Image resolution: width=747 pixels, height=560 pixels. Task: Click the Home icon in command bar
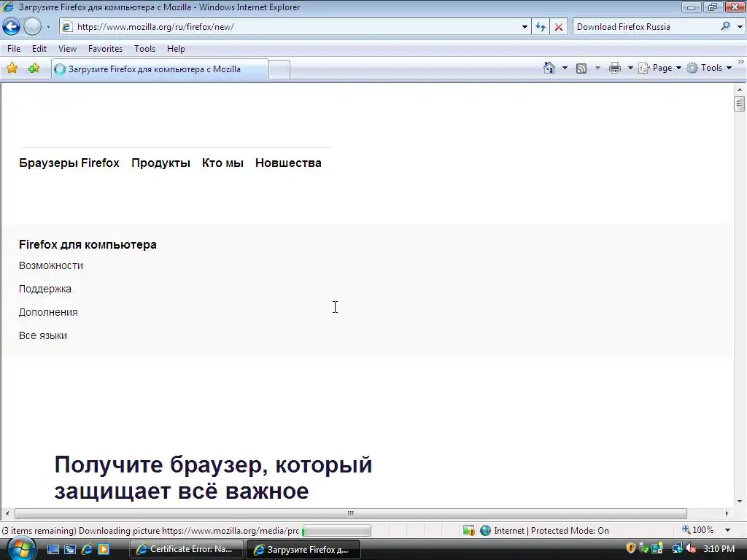pyautogui.click(x=549, y=68)
